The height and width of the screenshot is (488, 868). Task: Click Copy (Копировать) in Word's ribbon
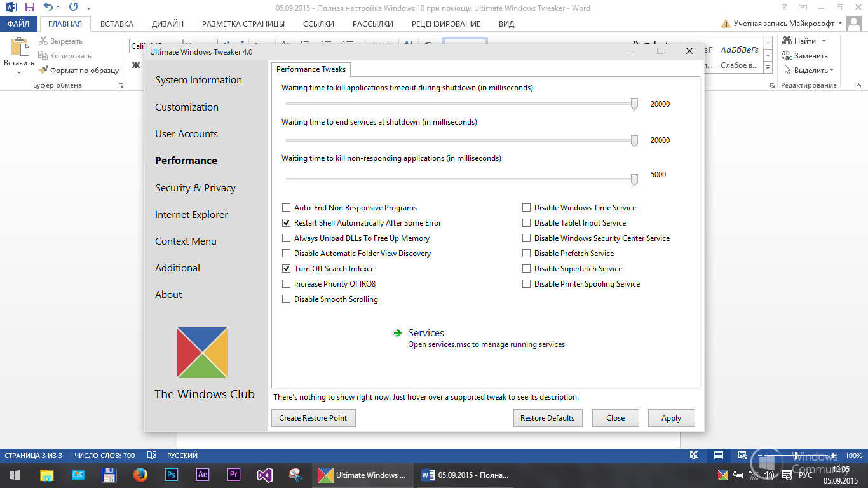[64, 56]
